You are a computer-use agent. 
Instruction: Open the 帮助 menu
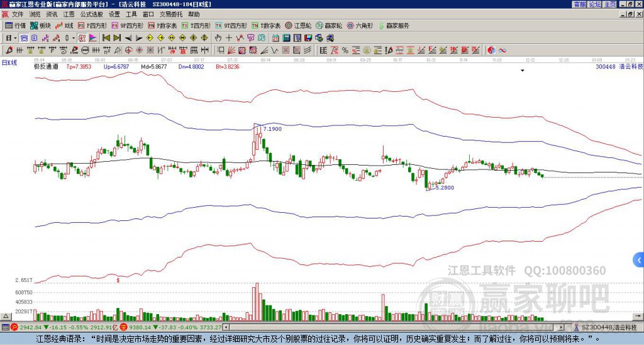194,14
